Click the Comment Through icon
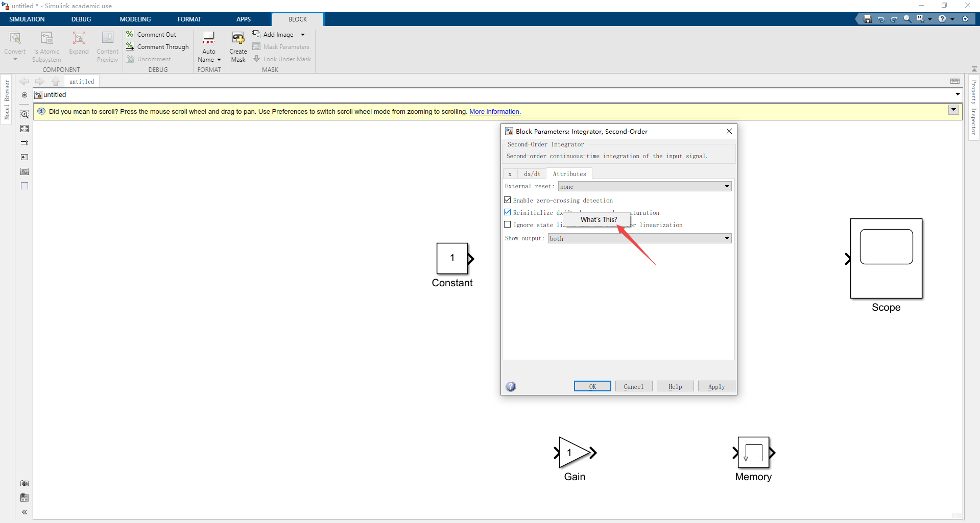Viewport: 980px width, 523px height. (x=130, y=46)
